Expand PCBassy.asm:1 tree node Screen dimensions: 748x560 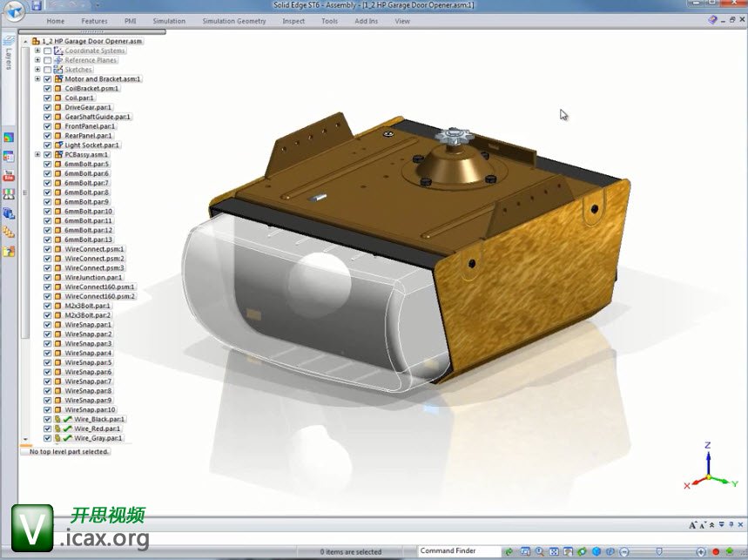(x=37, y=154)
